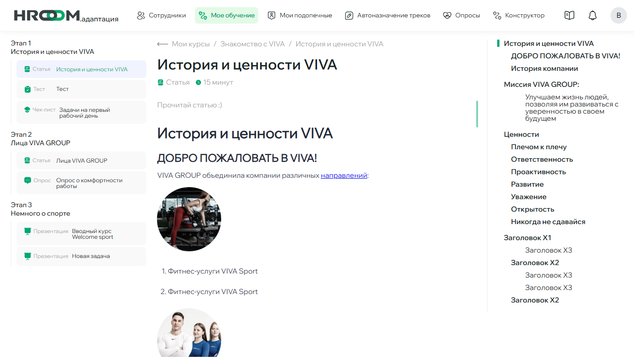The width and height of the screenshot is (635, 364).
Task: Click the green article scrollbar
Action: point(477,114)
